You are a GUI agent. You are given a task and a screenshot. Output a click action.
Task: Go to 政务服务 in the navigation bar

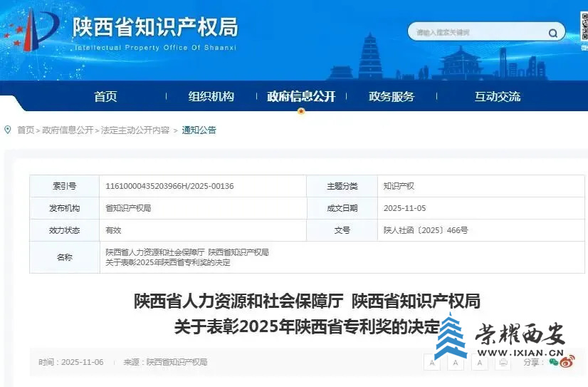(391, 97)
